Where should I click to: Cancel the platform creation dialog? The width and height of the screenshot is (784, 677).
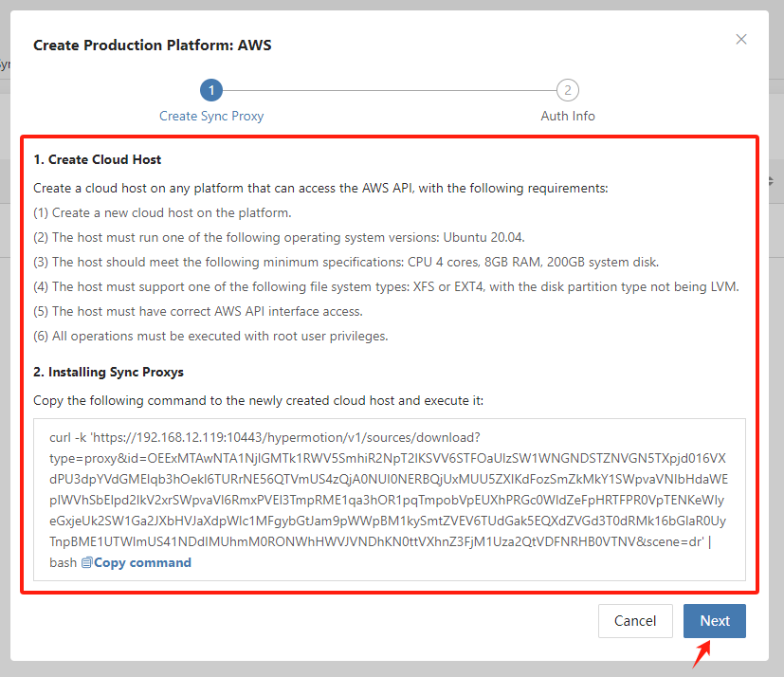pos(635,620)
